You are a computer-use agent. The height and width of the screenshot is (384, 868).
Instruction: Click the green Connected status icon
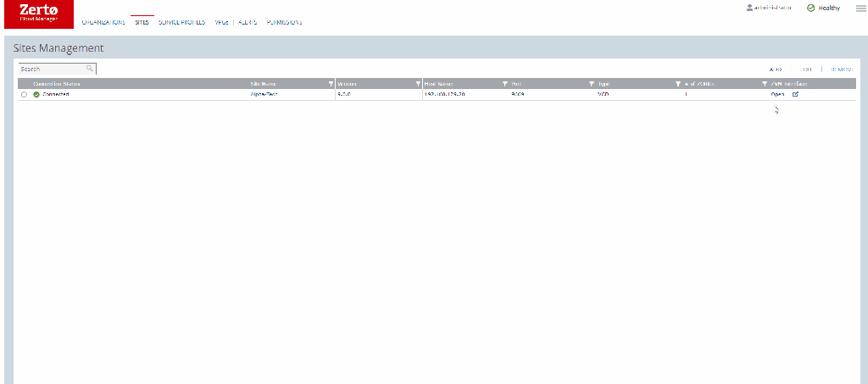coord(36,94)
